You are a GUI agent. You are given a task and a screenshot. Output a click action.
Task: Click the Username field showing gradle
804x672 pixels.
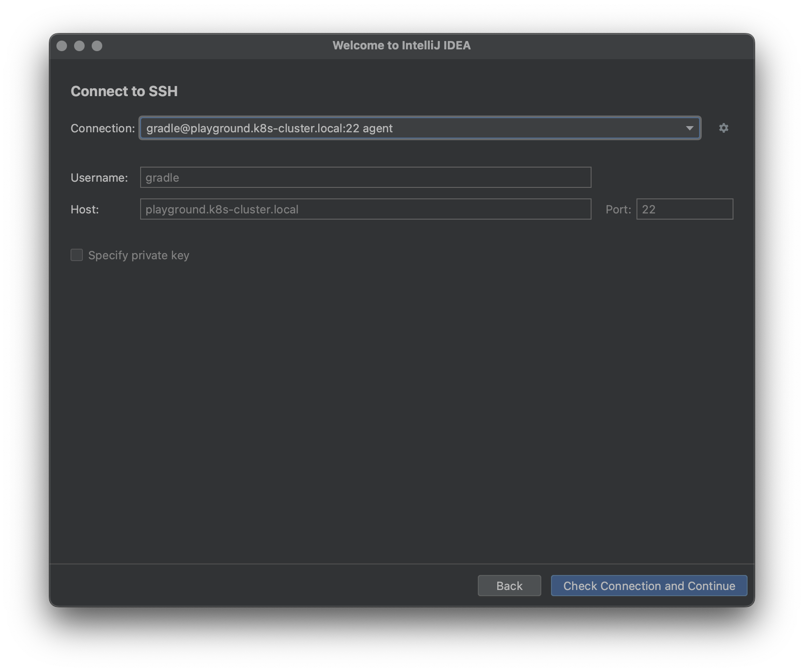(365, 177)
